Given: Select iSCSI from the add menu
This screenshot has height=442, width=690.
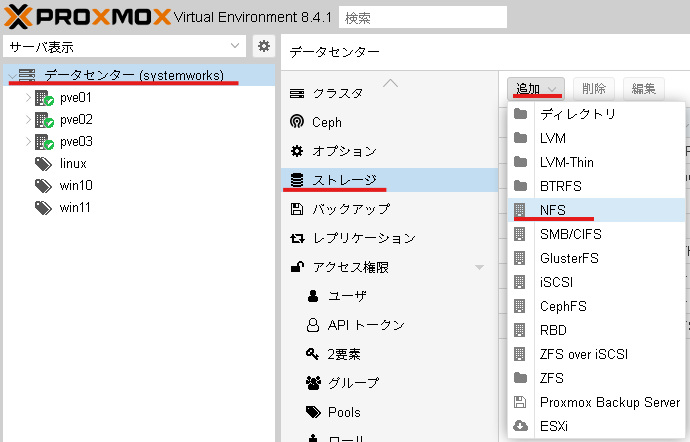Looking at the screenshot, I should [596, 282].
